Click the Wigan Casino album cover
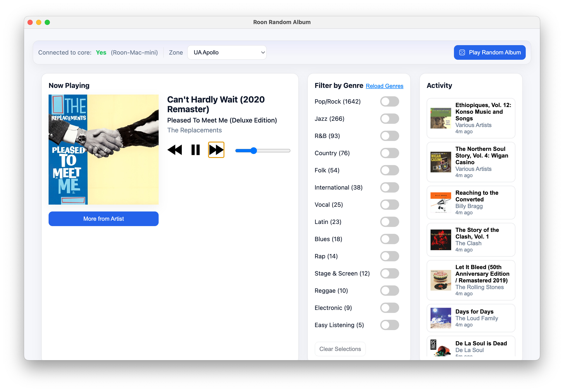Image resolution: width=564 pixels, height=392 pixels. pyautogui.click(x=440, y=162)
